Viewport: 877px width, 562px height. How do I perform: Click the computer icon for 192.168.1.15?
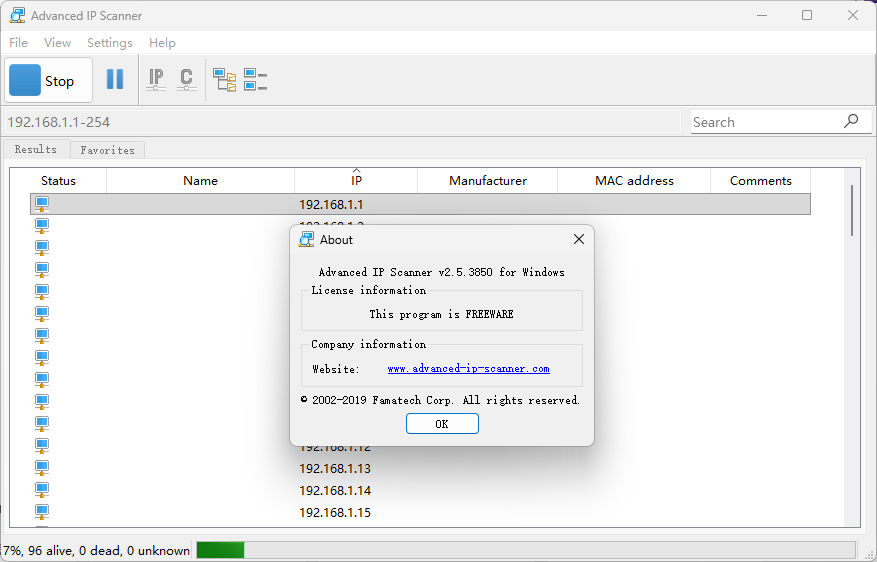[42, 512]
